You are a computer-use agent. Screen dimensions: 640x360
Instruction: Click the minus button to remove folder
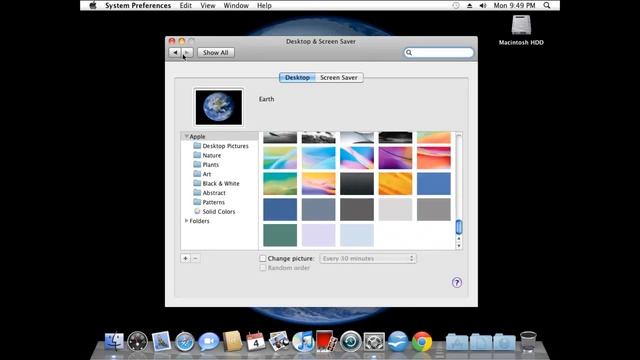pyautogui.click(x=196, y=258)
